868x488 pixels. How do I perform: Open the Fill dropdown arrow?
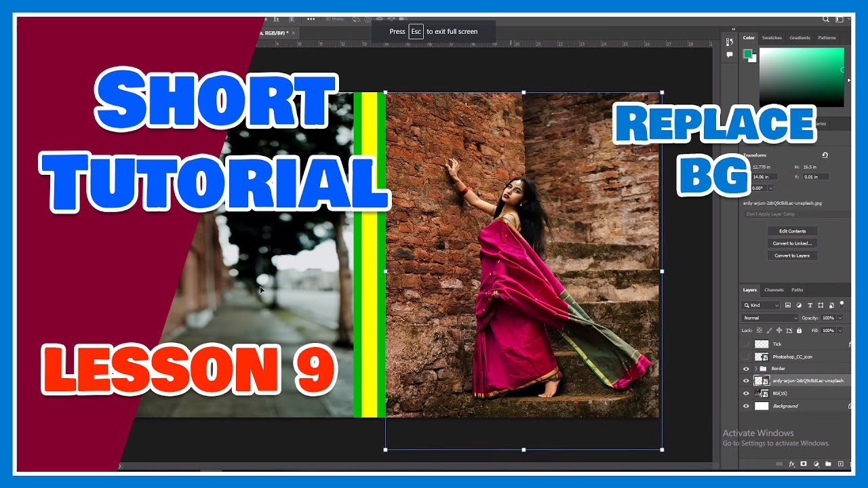(840, 331)
